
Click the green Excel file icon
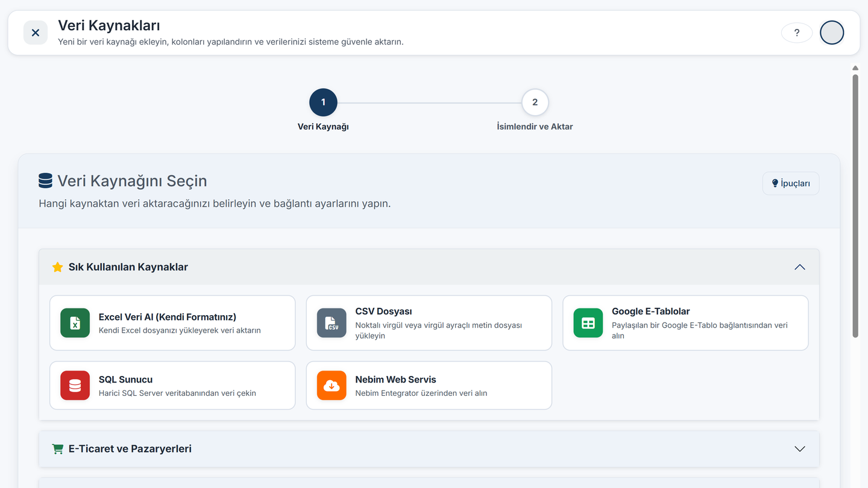[x=75, y=323]
